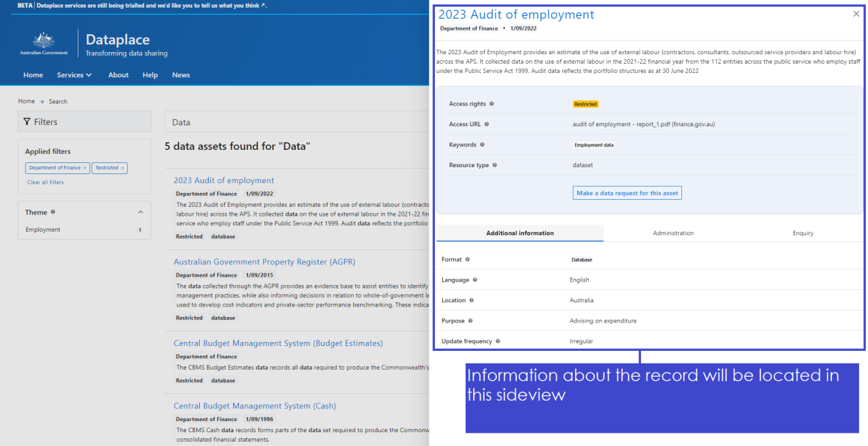Close the 2023 Audit sideview panel
This screenshot has width=868, height=446.
coord(856,14)
